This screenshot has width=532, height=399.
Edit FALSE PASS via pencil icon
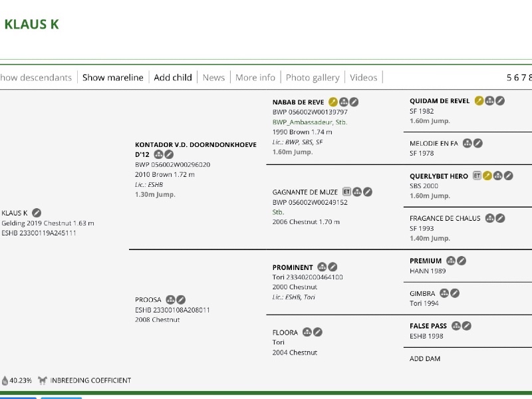coord(467,326)
